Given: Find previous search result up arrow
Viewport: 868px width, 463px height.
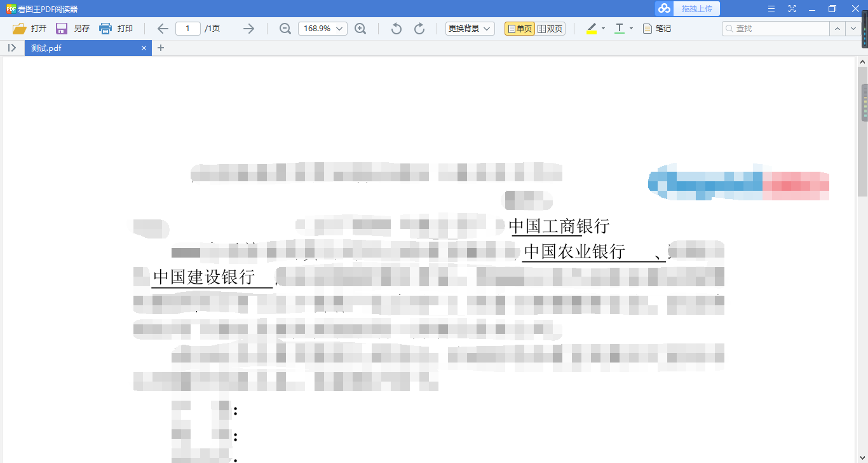Looking at the screenshot, I should [x=837, y=29].
